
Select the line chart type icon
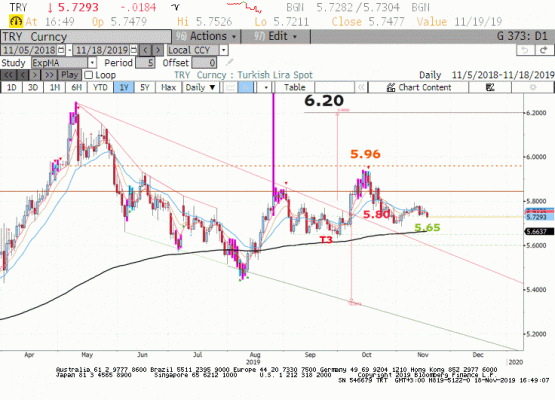pyautogui.click(x=230, y=87)
